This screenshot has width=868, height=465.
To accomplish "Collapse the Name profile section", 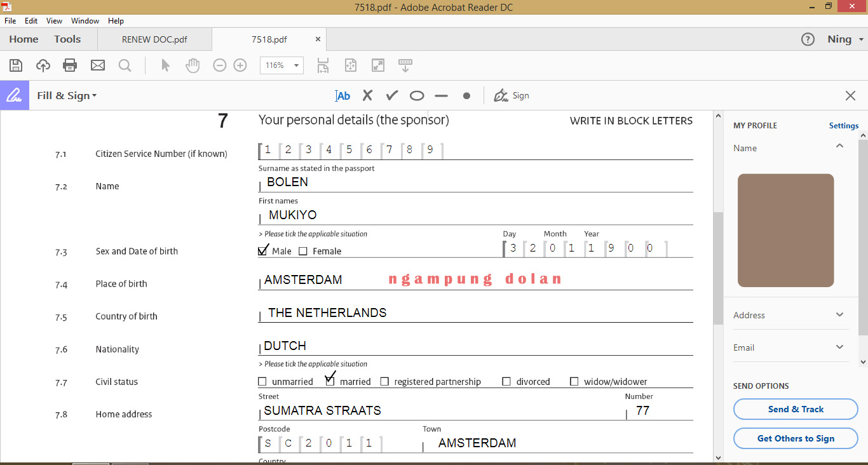I will tap(839, 146).
